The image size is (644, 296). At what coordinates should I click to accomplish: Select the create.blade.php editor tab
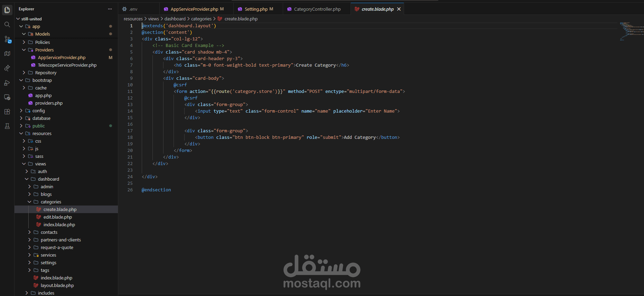coord(377,9)
